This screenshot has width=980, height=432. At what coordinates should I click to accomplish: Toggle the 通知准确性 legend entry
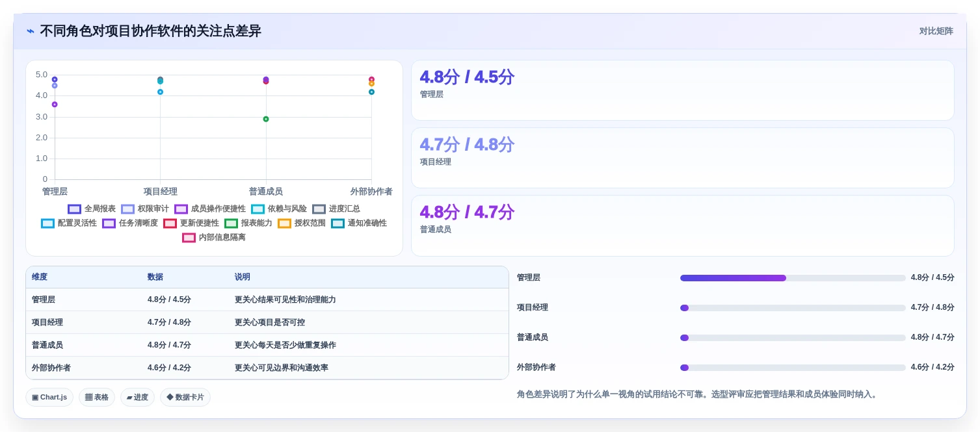pyautogui.click(x=359, y=223)
